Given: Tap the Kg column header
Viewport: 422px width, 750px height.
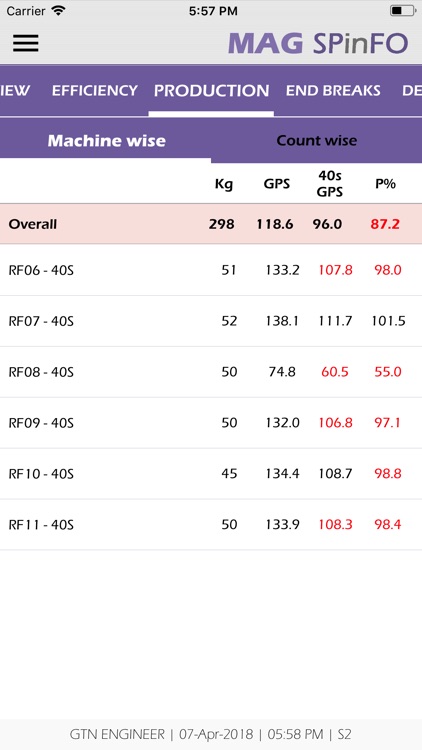Looking at the screenshot, I should 223,184.
